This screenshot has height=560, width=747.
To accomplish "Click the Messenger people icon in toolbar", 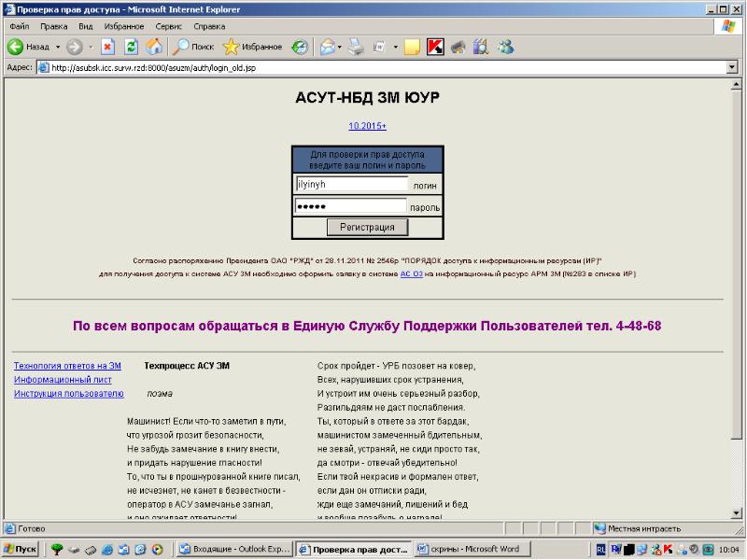I will coord(505,46).
